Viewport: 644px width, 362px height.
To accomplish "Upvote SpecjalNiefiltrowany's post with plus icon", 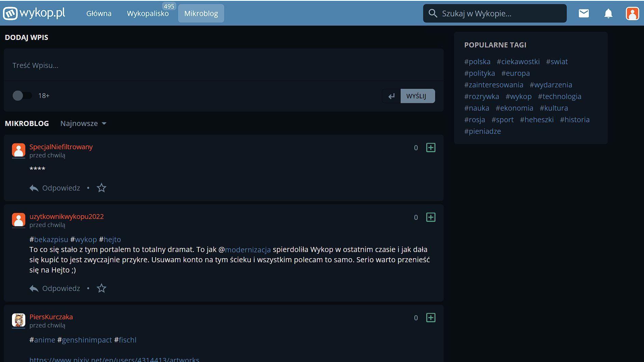I will tap(431, 148).
